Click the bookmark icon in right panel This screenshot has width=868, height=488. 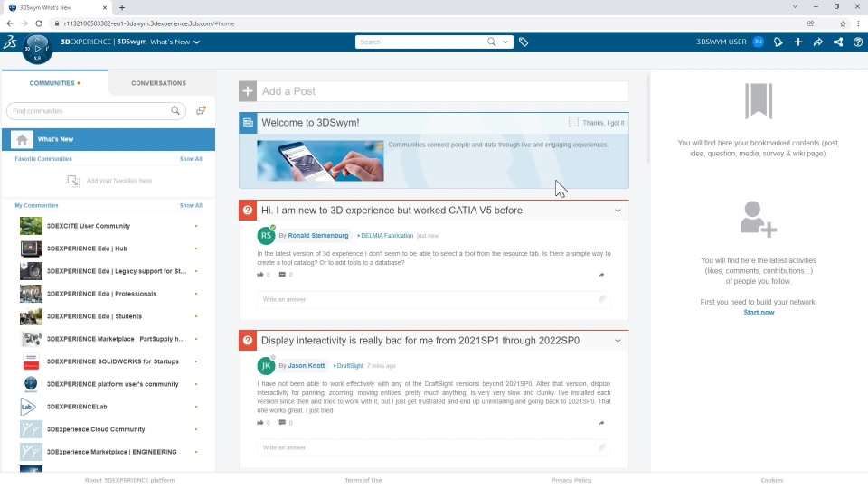click(759, 101)
